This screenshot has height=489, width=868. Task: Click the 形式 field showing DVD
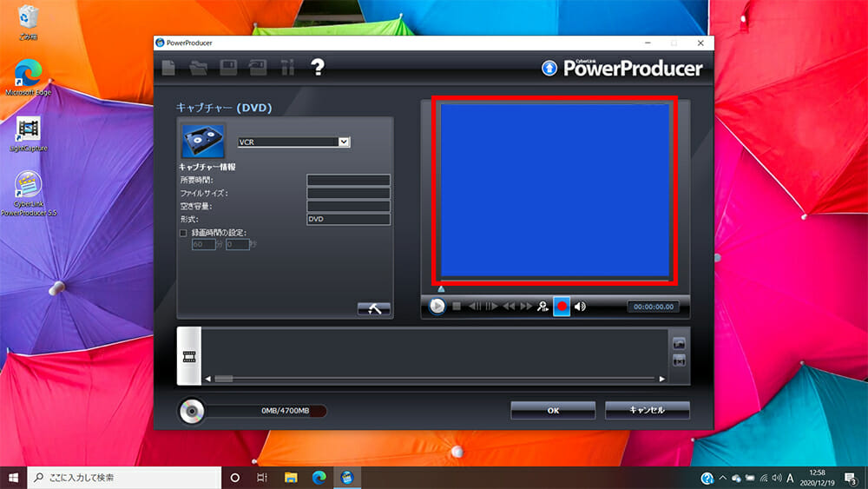348,219
